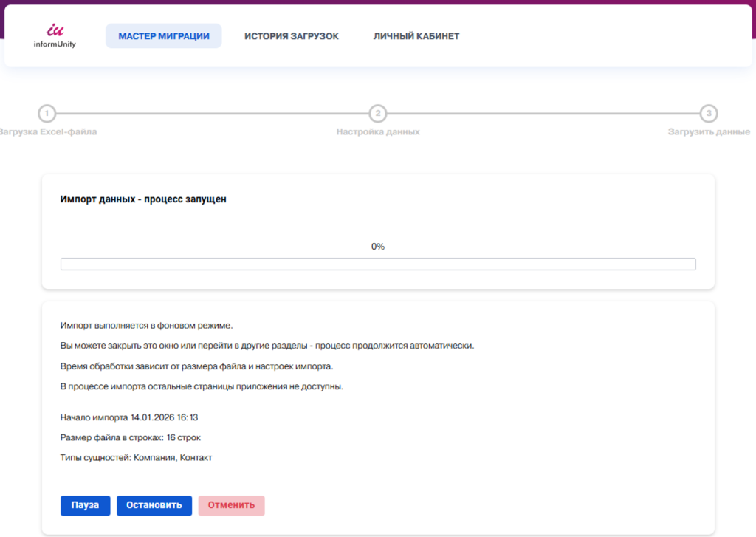Click the text Импорт выполняется в фоновом режиме
Screen dimensions: 756x537
click(x=146, y=326)
